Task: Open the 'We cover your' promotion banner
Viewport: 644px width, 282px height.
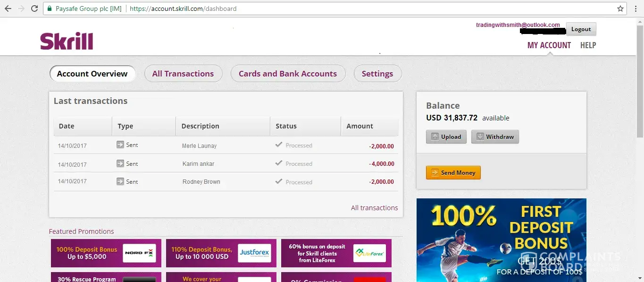Action: click(221, 277)
